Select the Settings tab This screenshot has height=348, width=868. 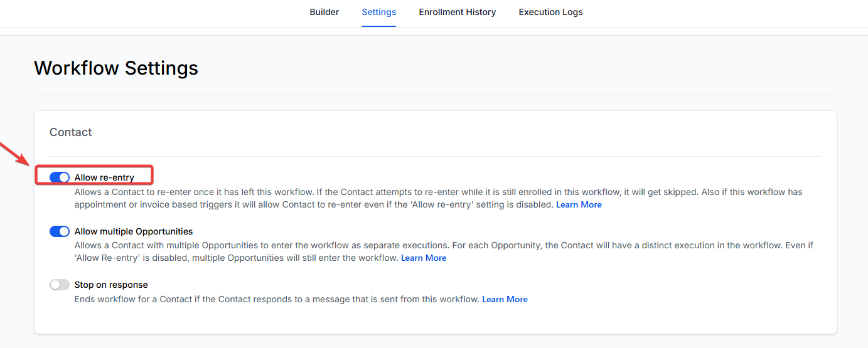[x=378, y=12]
